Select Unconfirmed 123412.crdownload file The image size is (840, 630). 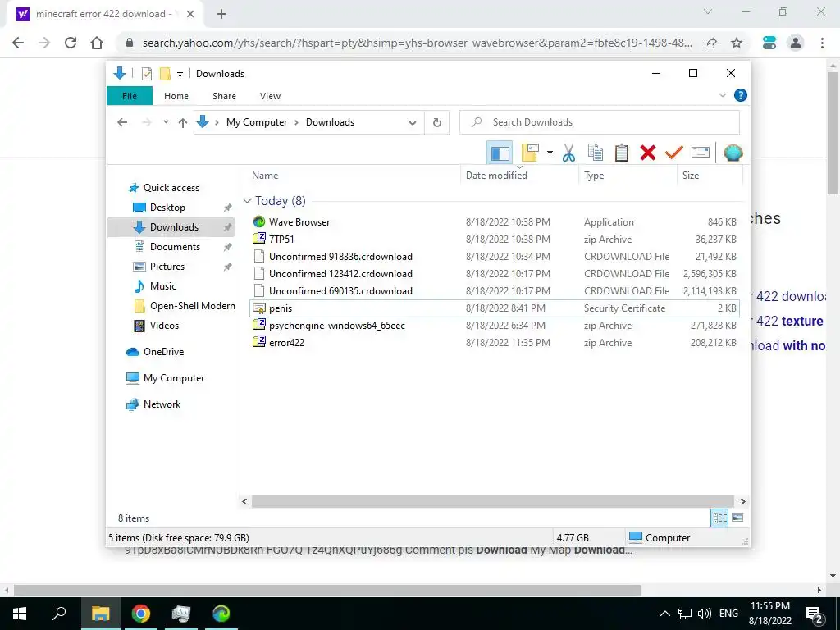[x=494, y=273]
